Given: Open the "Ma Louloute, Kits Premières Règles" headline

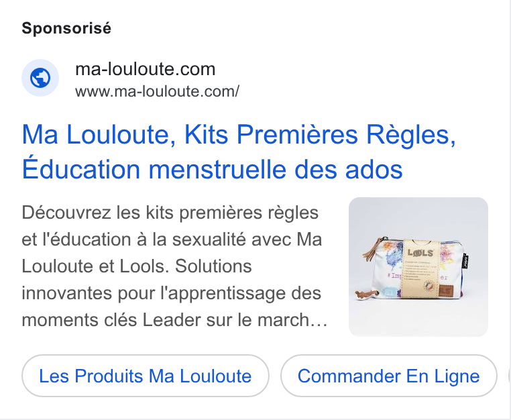Looking at the screenshot, I should point(239,134).
